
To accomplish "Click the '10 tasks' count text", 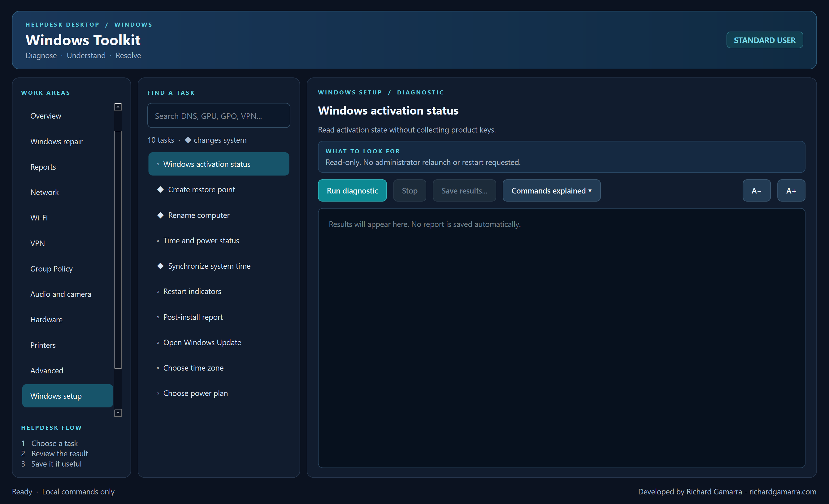I will (x=161, y=140).
